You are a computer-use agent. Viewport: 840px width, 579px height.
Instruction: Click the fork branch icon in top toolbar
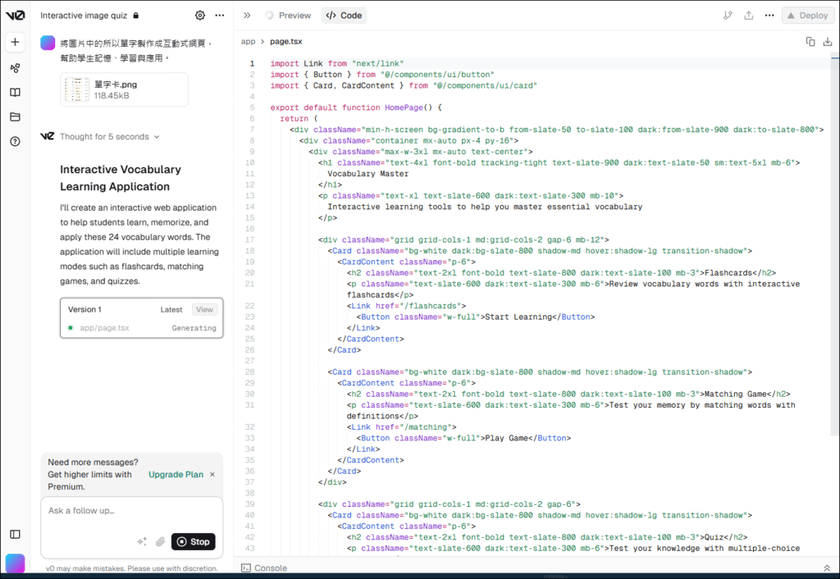[x=728, y=16]
